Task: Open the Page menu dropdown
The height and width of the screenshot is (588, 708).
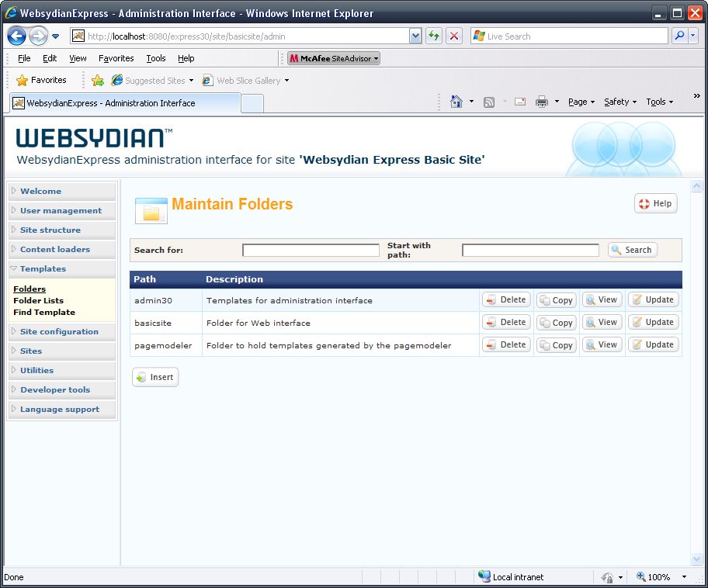Action: pos(581,102)
